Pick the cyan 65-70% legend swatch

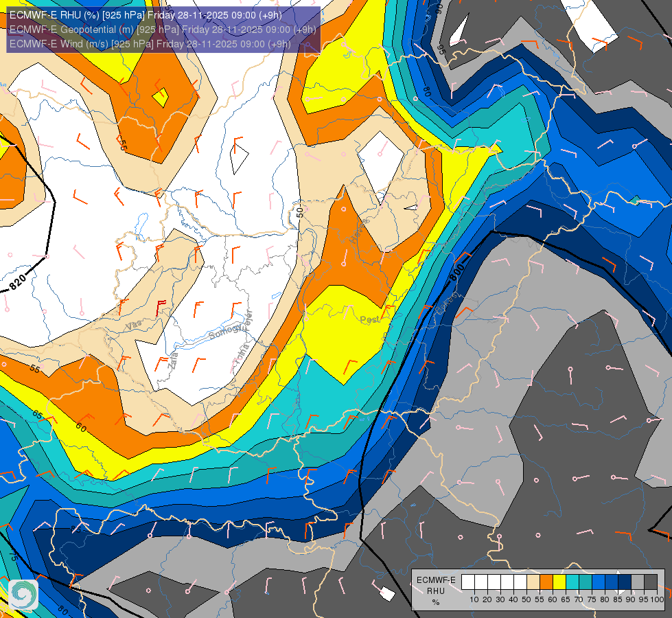[572, 582]
